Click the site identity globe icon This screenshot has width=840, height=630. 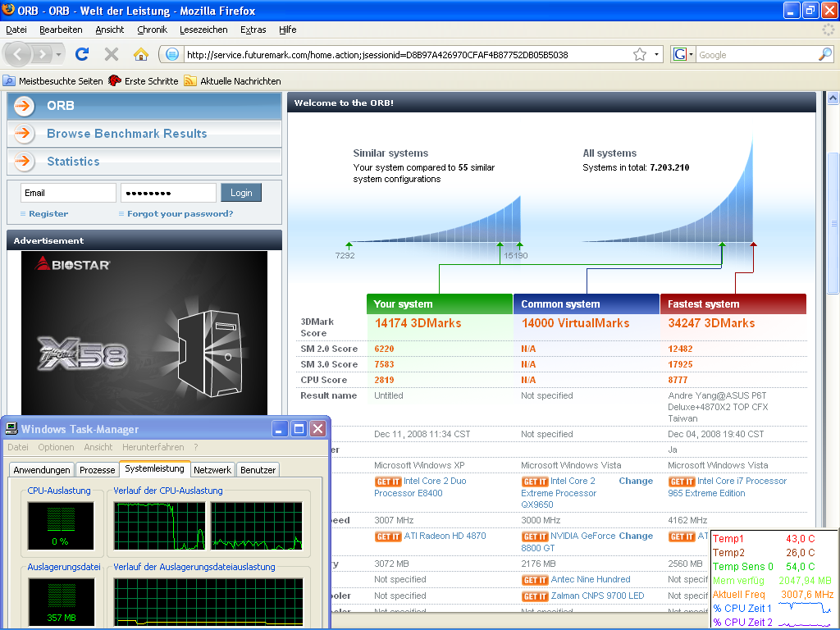(172, 54)
